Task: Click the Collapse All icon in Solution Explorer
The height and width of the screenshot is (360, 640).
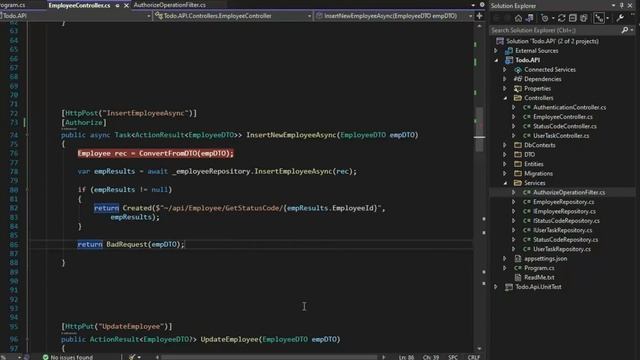Action: point(573,18)
